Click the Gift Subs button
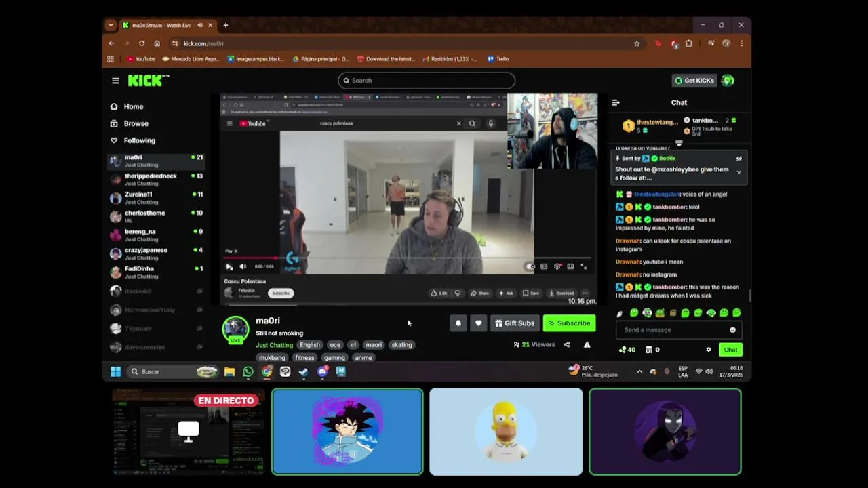This screenshot has width=868, height=488. click(x=515, y=323)
